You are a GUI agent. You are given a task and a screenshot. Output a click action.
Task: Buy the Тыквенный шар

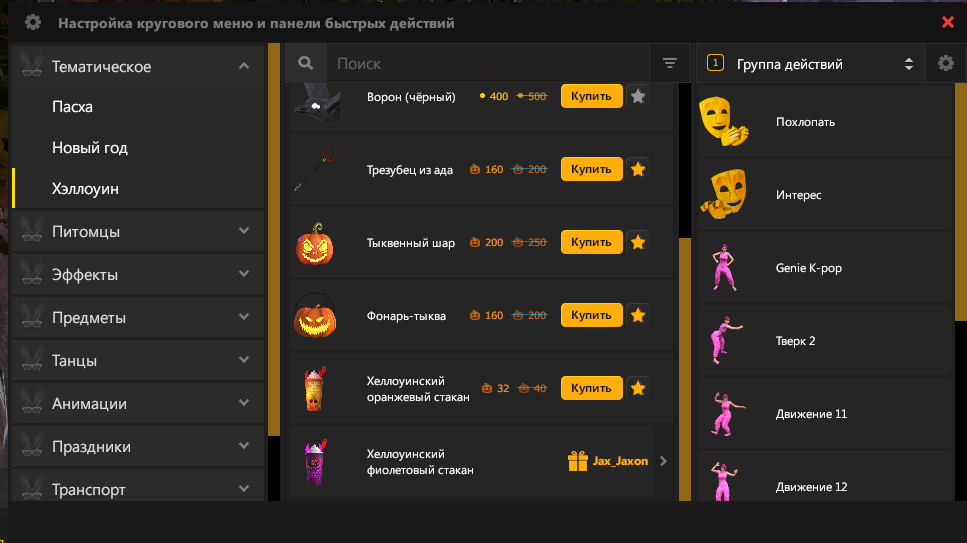click(x=591, y=242)
